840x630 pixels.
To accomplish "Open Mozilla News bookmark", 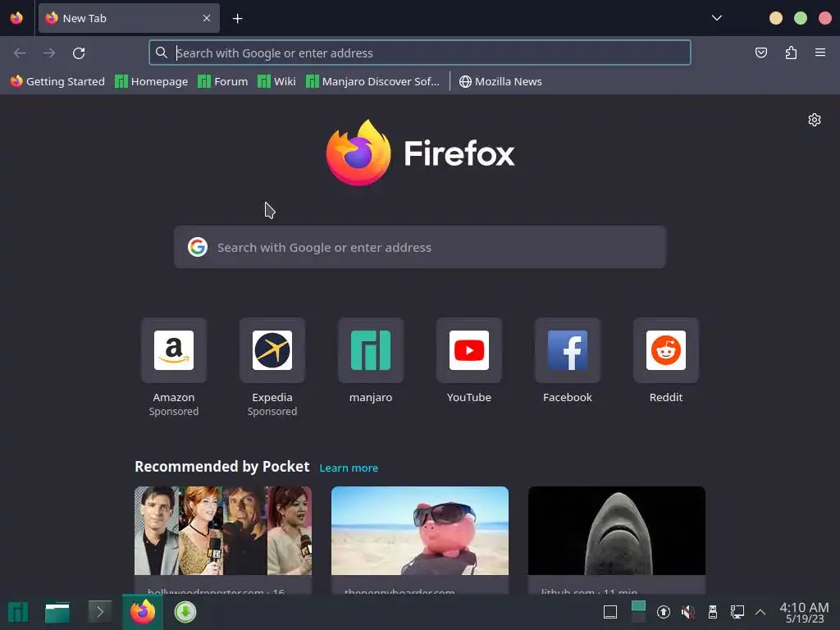I will [x=500, y=81].
